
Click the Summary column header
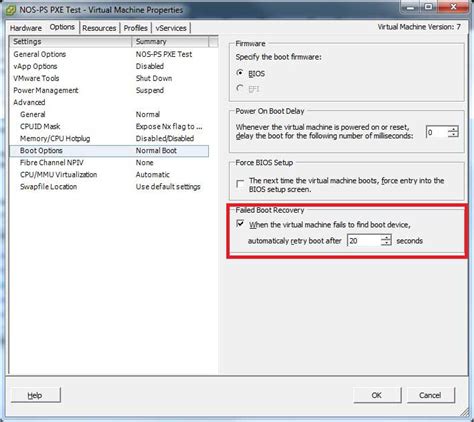coord(170,42)
